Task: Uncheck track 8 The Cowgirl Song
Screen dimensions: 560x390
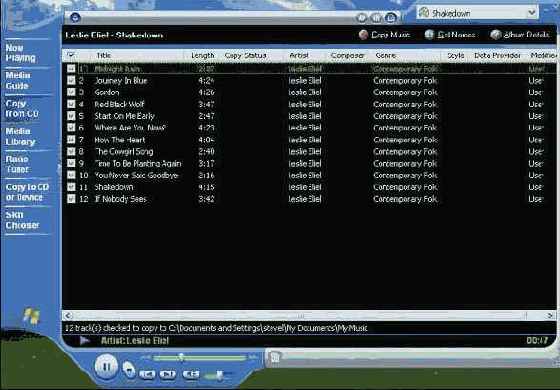Action: 71,151
